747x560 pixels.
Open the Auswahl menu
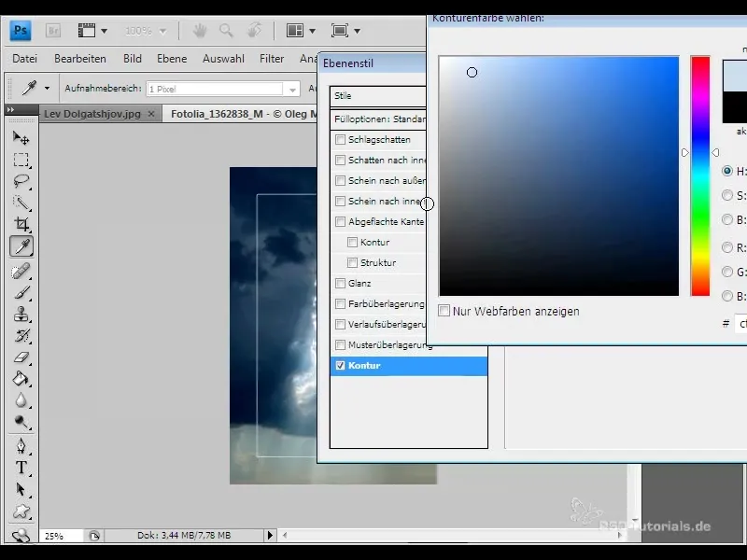tap(223, 59)
